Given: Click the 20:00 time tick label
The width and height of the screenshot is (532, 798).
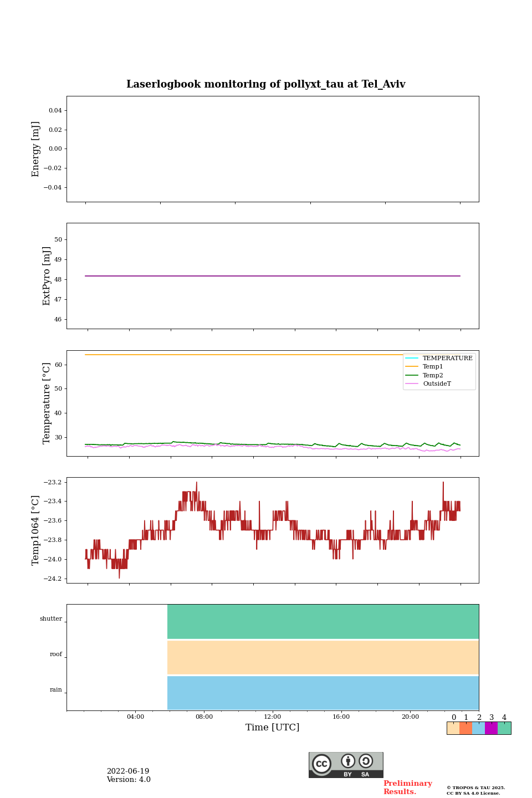Looking at the screenshot, I should (410, 717).
